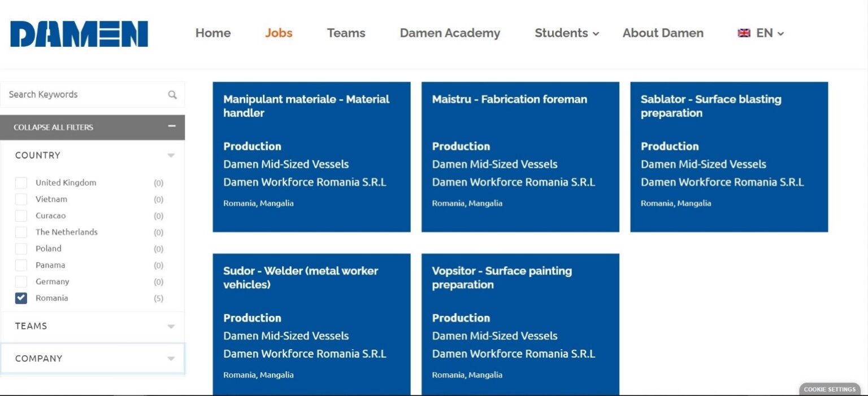Open the Students dropdown menu
Image resolution: width=868 pixels, height=396 pixels.
(567, 33)
